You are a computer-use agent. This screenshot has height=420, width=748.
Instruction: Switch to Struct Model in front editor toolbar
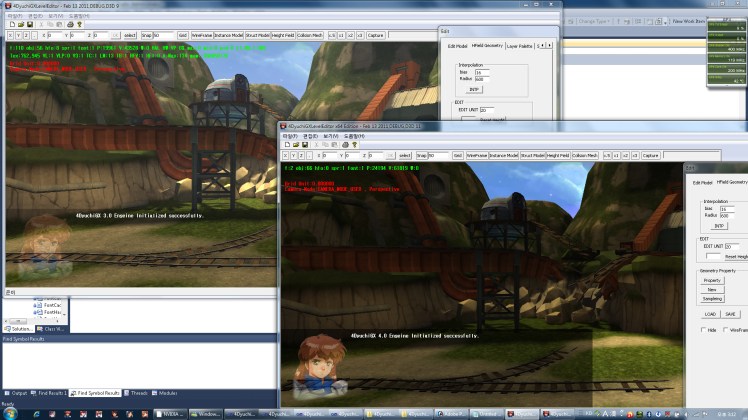point(532,156)
